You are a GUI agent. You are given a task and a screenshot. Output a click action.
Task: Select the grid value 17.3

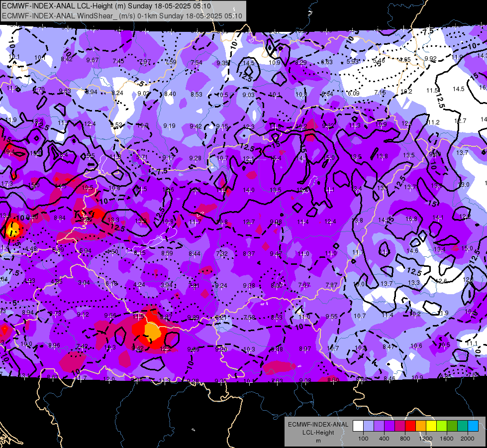click(x=7, y=184)
